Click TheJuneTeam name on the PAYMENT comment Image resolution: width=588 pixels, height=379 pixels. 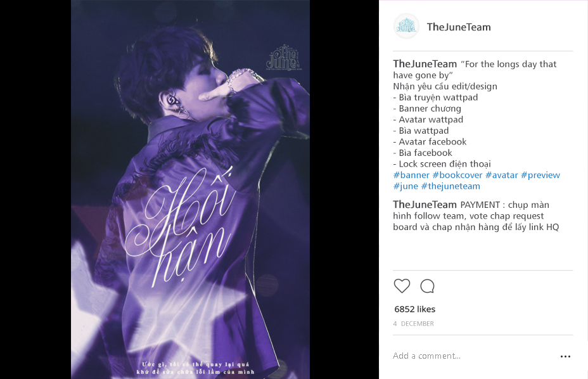click(425, 205)
